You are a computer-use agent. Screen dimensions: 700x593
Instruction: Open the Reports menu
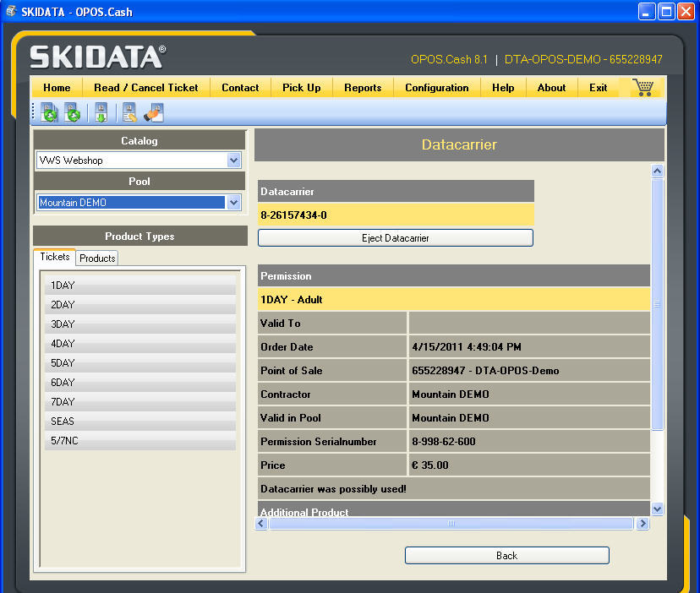tap(363, 88)
